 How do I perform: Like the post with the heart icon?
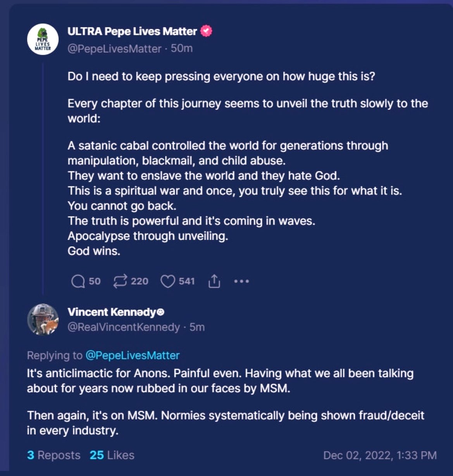tap(167, 281)
